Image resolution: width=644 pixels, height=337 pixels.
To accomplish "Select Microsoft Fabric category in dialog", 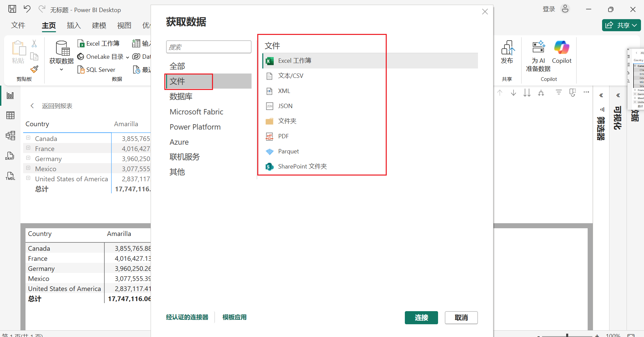I will [209, 112].
